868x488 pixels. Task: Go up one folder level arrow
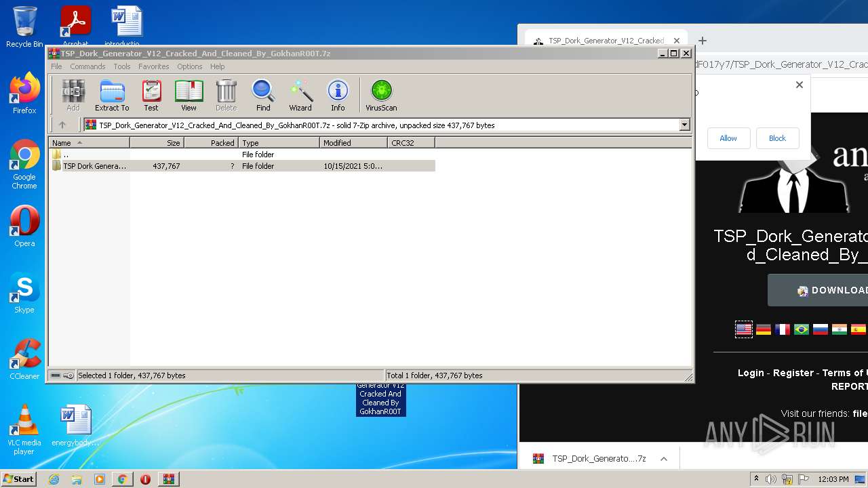pyautogui.click(x=62, y=125)
